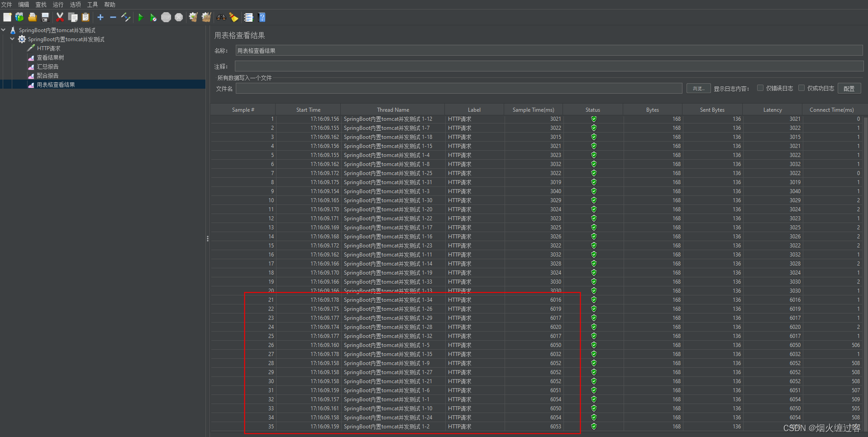
Task: Select 用表格查看结果 in the tree
Action: coord(56,85)
